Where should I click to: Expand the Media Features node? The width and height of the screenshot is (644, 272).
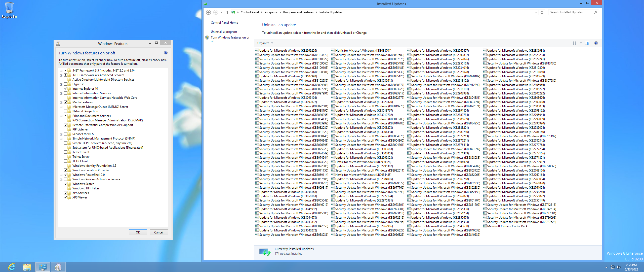[x=61, y=103]
